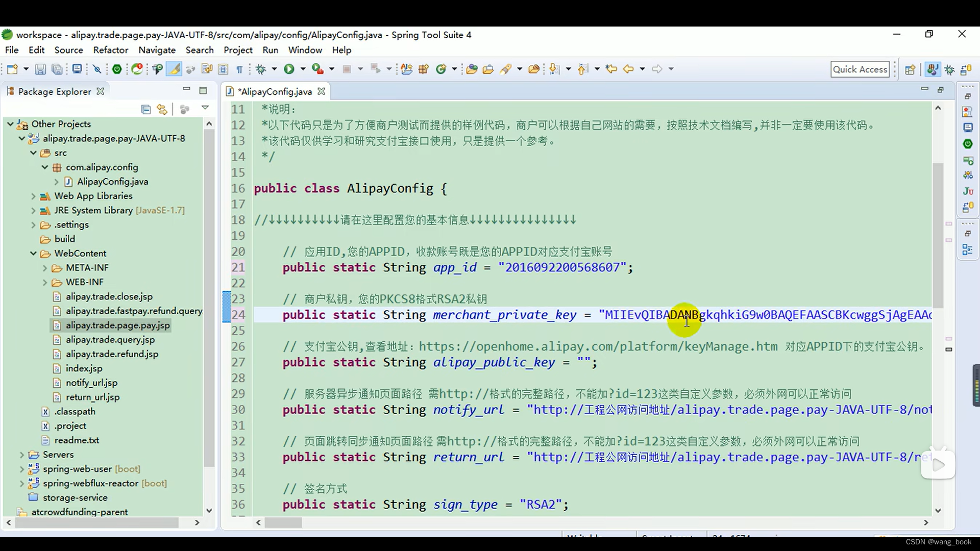
Task: Click the Open Type icon in the toolbar
Action: point(472,69)
